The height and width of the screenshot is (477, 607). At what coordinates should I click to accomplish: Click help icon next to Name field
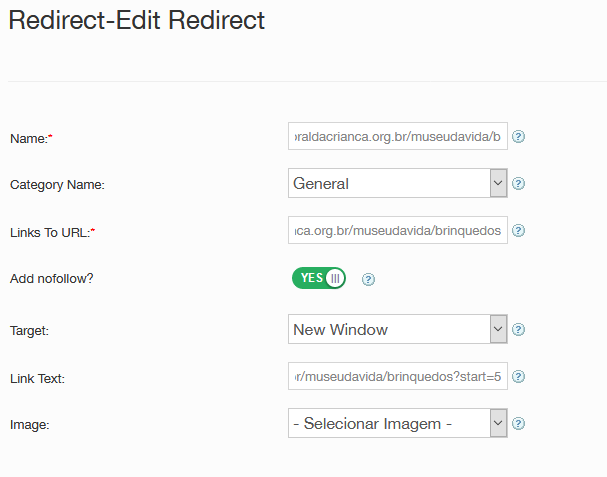(x=519, y=137)
